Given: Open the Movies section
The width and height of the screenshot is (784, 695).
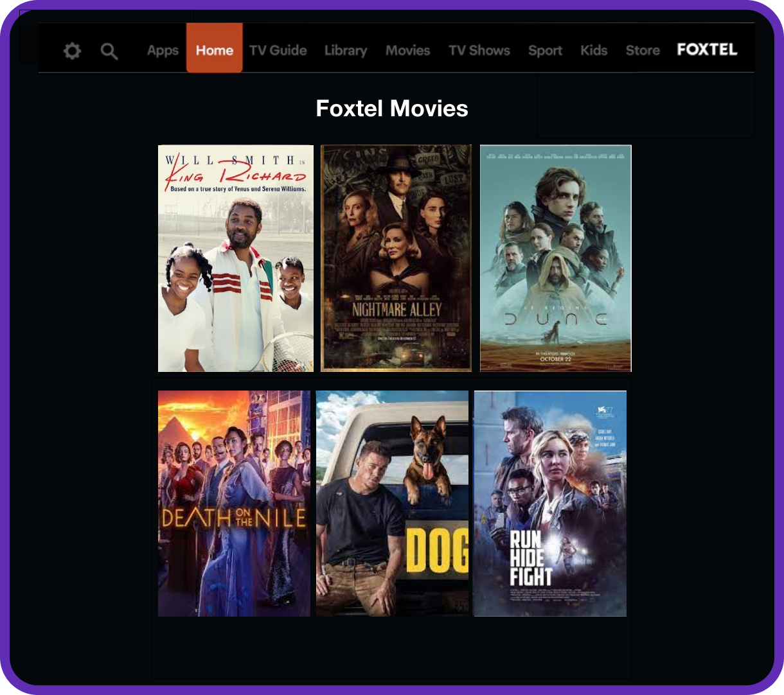Looking at the screenshot, I should [x=408, y=50].
